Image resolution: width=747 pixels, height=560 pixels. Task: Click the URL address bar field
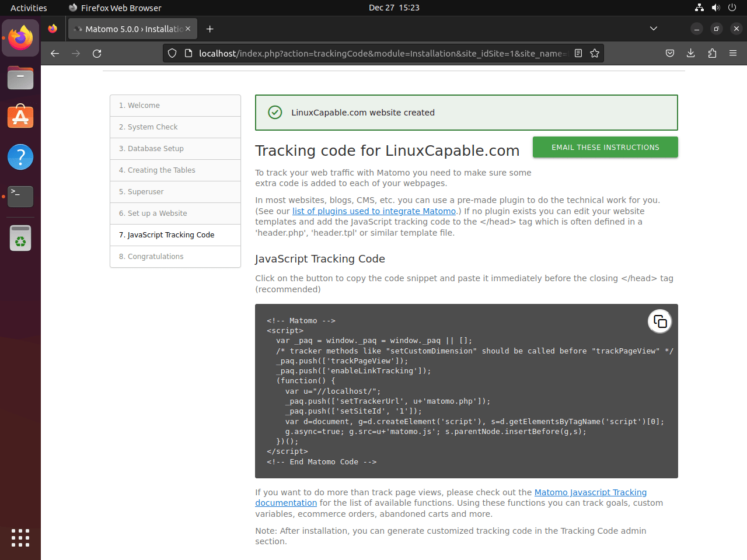click(382, 53)
